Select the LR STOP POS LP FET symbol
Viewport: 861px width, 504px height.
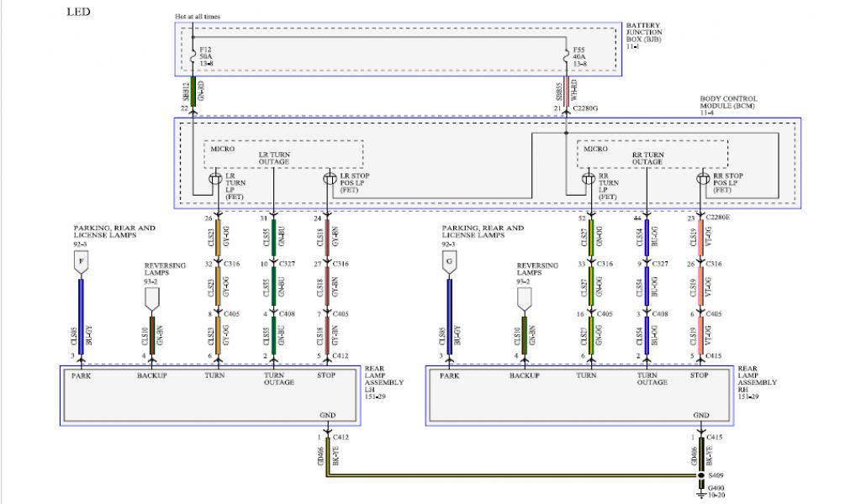(330, 178)
